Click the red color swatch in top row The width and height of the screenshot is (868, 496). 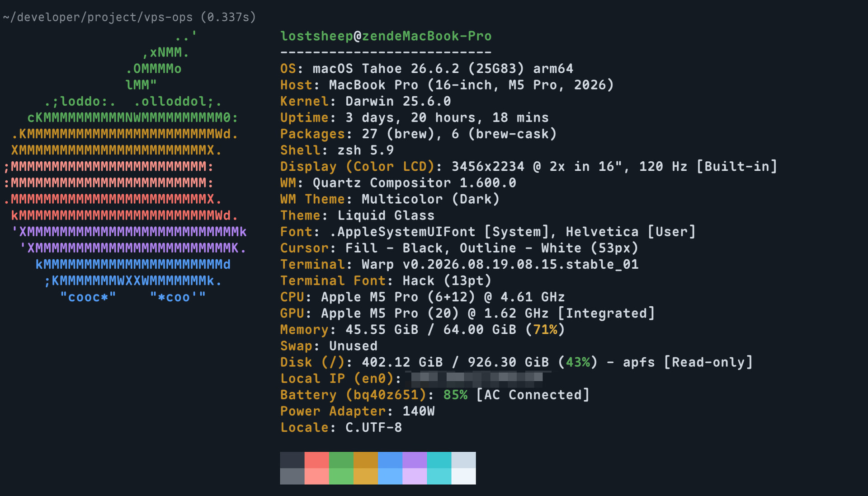316,460
